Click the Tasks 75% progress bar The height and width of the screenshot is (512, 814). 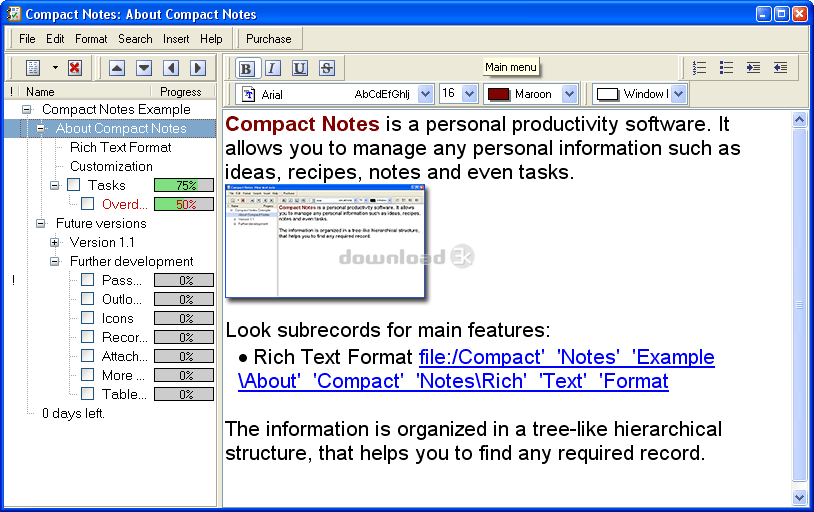[184, 185]
